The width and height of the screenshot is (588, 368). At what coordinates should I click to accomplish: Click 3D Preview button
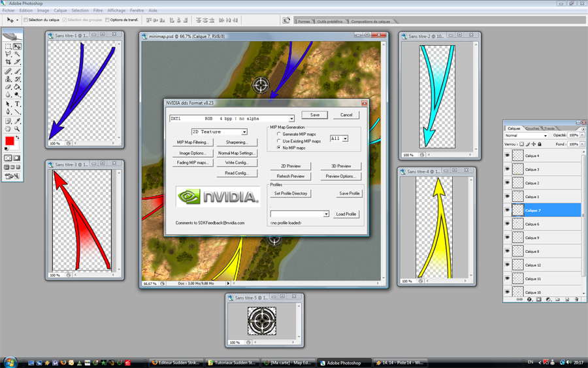pos(341,166)
